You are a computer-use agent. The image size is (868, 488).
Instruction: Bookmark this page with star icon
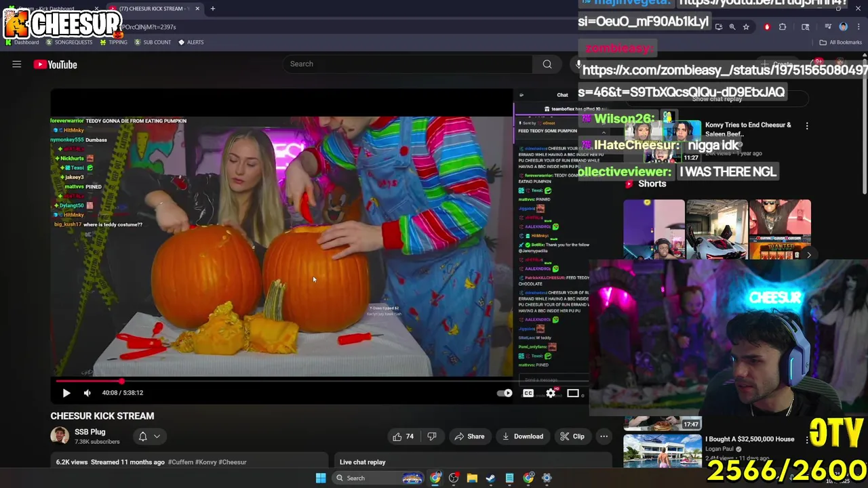tap(746, 27)
